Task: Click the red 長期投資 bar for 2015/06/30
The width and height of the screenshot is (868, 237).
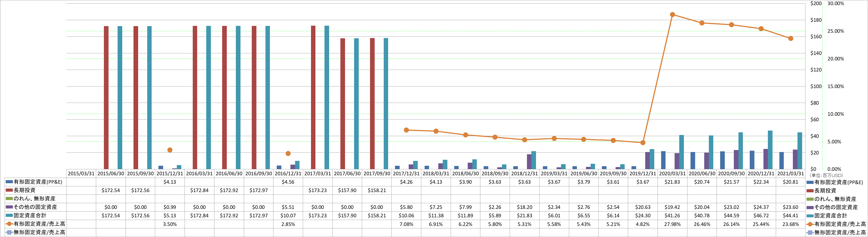Action: [106, 97]
